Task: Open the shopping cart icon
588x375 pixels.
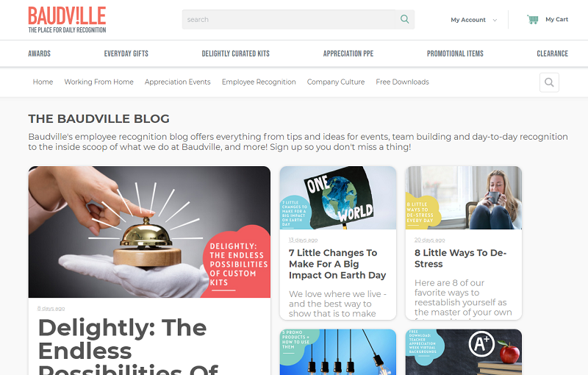Action: click(x=532, y=19)
